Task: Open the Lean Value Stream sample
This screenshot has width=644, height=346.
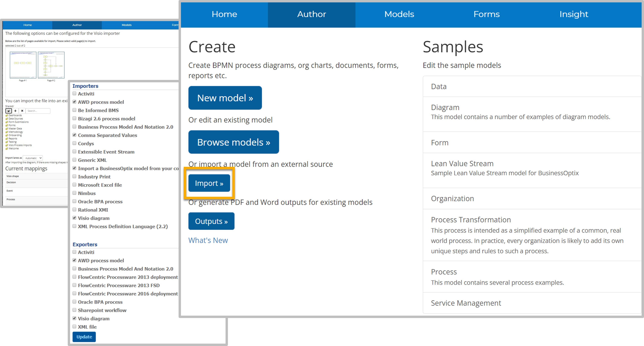Action: pos(532,170)
